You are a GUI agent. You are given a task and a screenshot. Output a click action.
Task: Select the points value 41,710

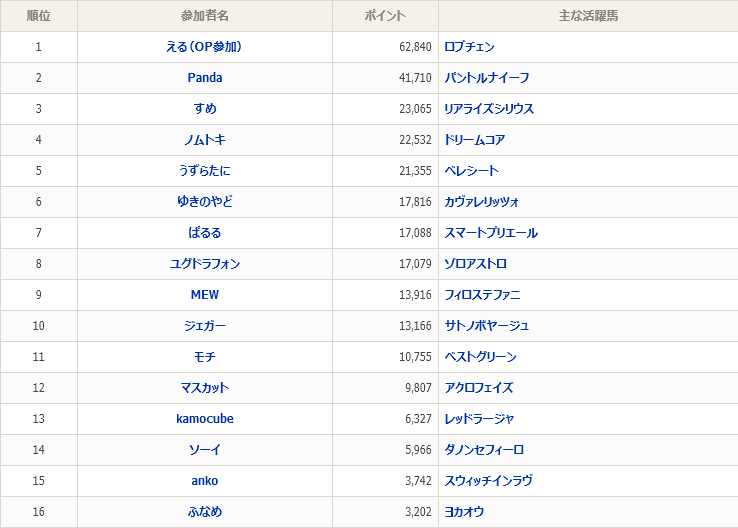coord(415,78)
